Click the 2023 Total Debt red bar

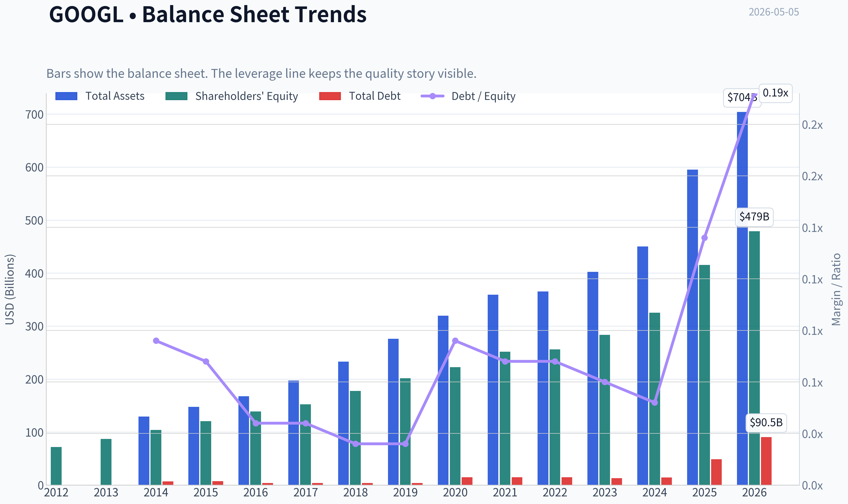617,482
